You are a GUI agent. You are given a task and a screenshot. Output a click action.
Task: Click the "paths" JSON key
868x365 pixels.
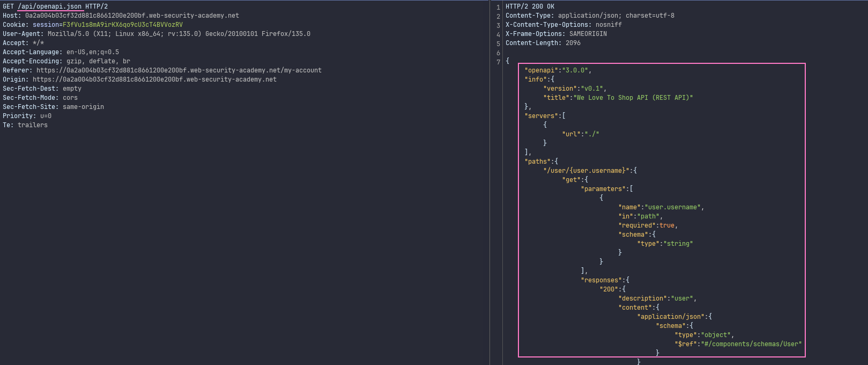coord(537,162)
